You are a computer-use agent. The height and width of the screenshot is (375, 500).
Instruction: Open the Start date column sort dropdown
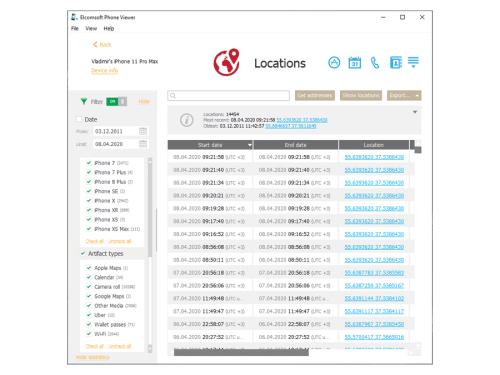click(250, 145)
